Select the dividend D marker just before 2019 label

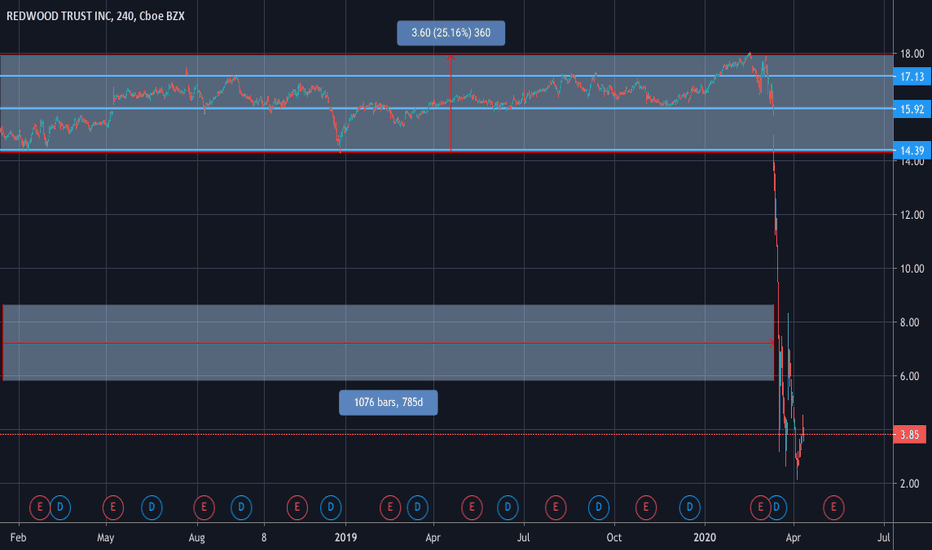[330, 507]
